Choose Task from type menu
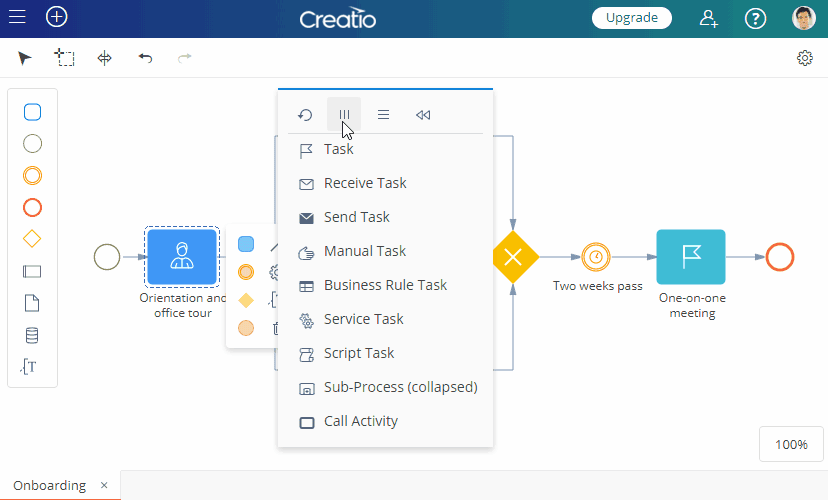828x500 pixels. pos(385,149)
